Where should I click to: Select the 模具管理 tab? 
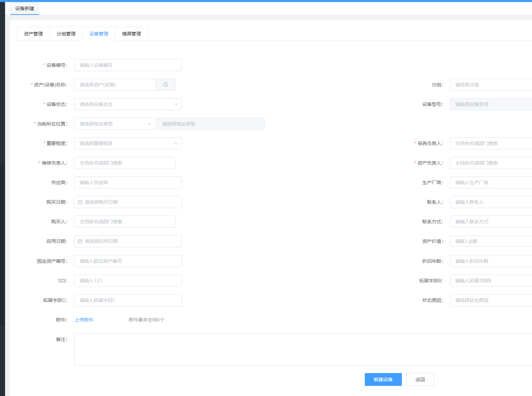[131, 34]
